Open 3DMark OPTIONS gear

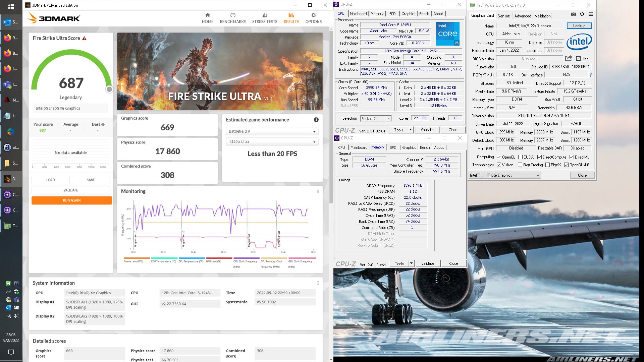click(x=313, y=18)
